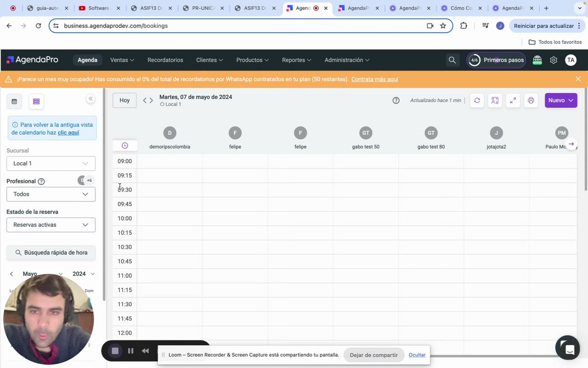
Task: Open the search magnifier in the top navbar
Action: pos(452,60)
